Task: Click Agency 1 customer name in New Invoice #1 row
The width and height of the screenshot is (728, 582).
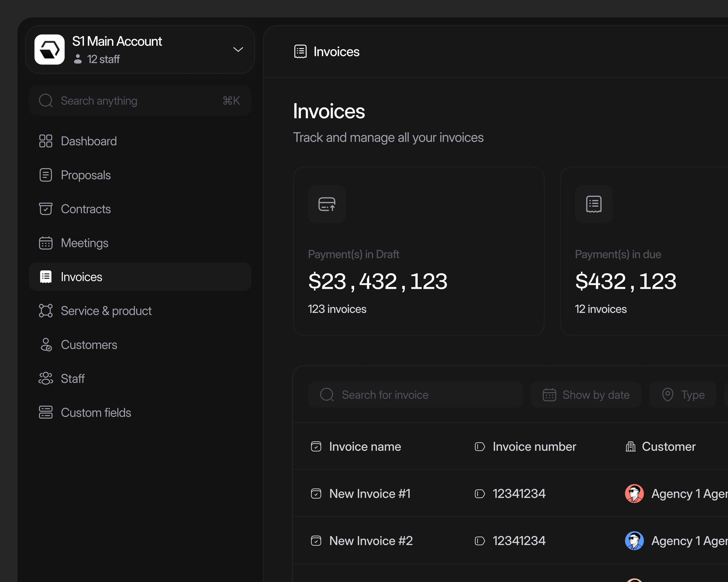Action: (x=690, y=494)
